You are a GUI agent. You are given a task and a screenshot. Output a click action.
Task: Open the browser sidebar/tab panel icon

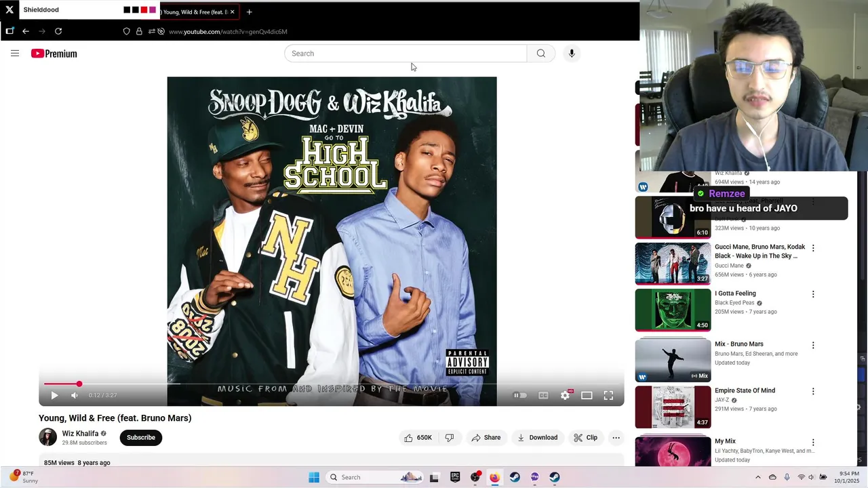tap(9, 30)
